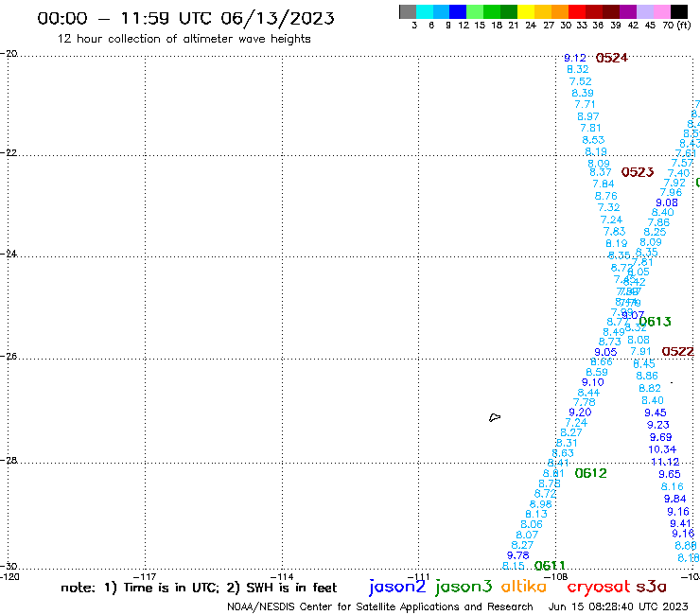Select the pass label '0522'
700x615 pixels.
click(x=677, y=351)
